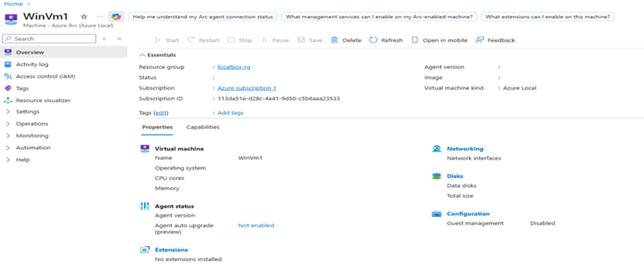Screen dimensions: 644x264
Task: Click the Disks section icon
Action: coord(437,176)
